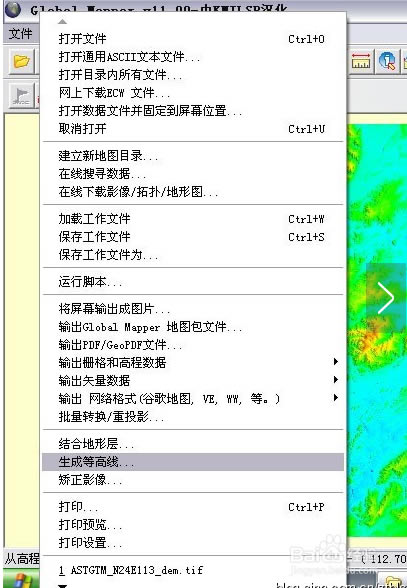This screenshot has height=588, width=407.
Task: Select 结合地形层 menu entry
Action: (193, 444)
